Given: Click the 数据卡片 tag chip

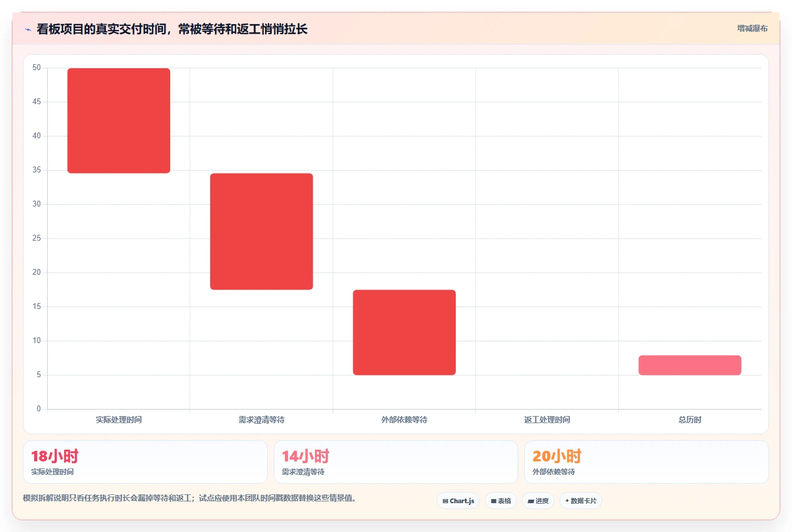Looking at the screenshot, I should (x=581, y=501).
